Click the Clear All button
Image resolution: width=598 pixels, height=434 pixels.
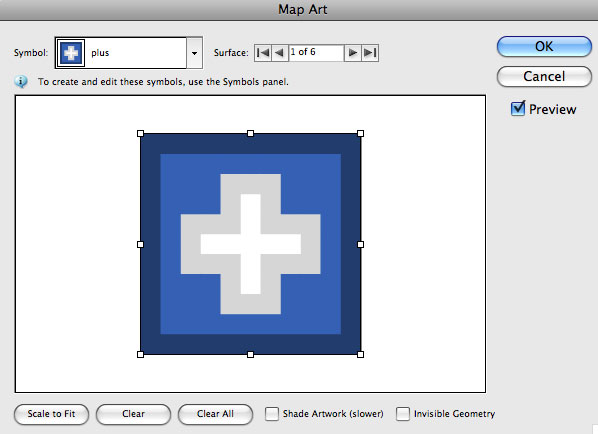point(215,414)
